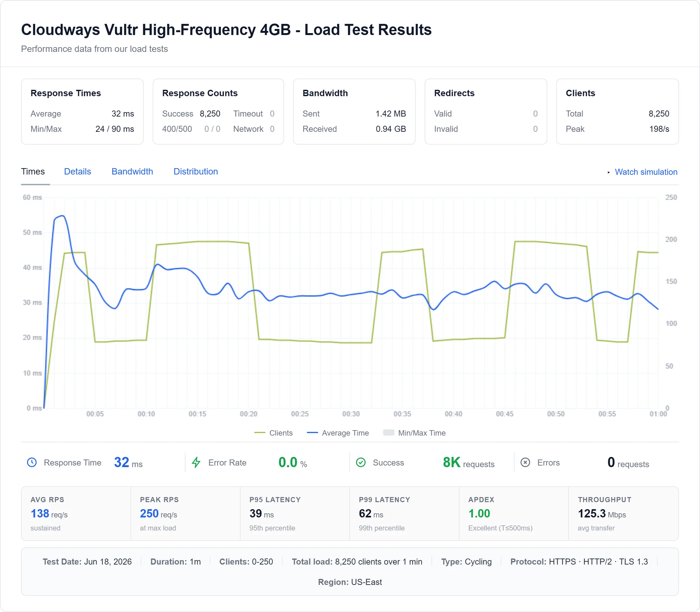Click the P99 Latency 62 ms value
The height and width of the screenshot is (612, 700).
coord(371,514)
